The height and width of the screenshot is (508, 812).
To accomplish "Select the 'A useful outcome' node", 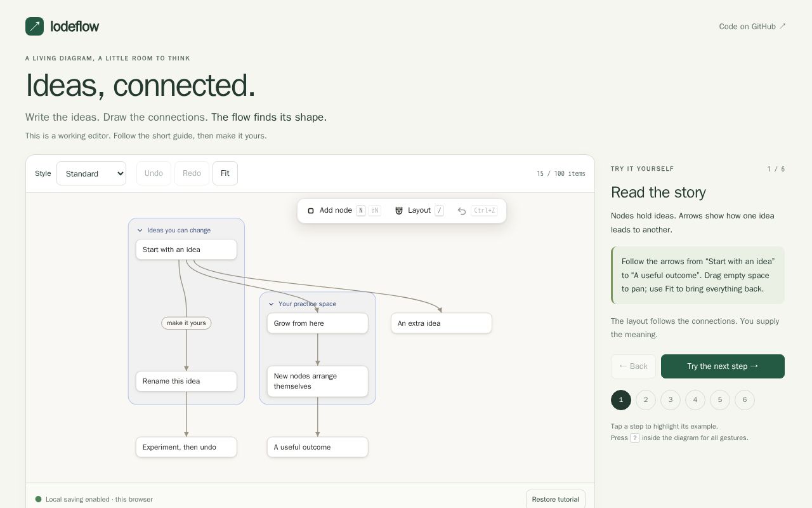I will coord(318,447).
